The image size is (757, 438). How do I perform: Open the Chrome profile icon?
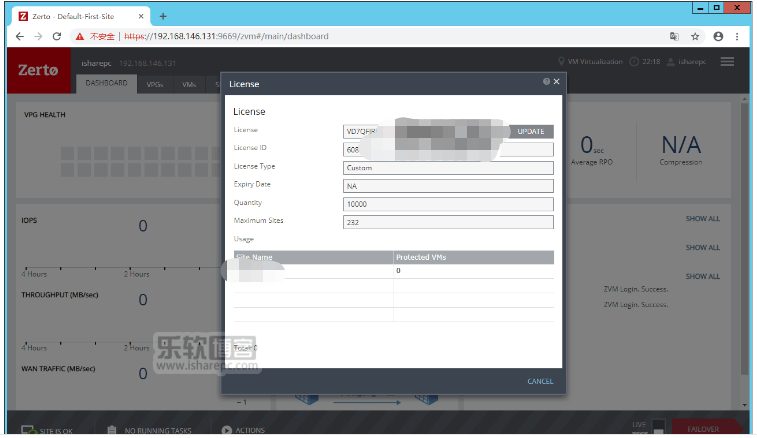(718, 36)
